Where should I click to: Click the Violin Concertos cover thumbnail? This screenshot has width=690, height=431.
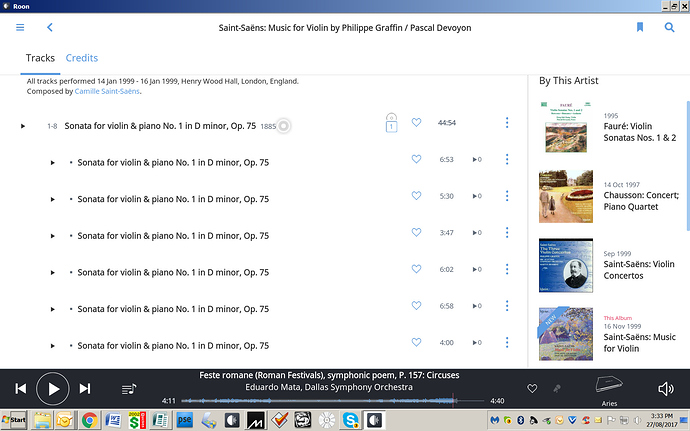[x=566, y=265]
